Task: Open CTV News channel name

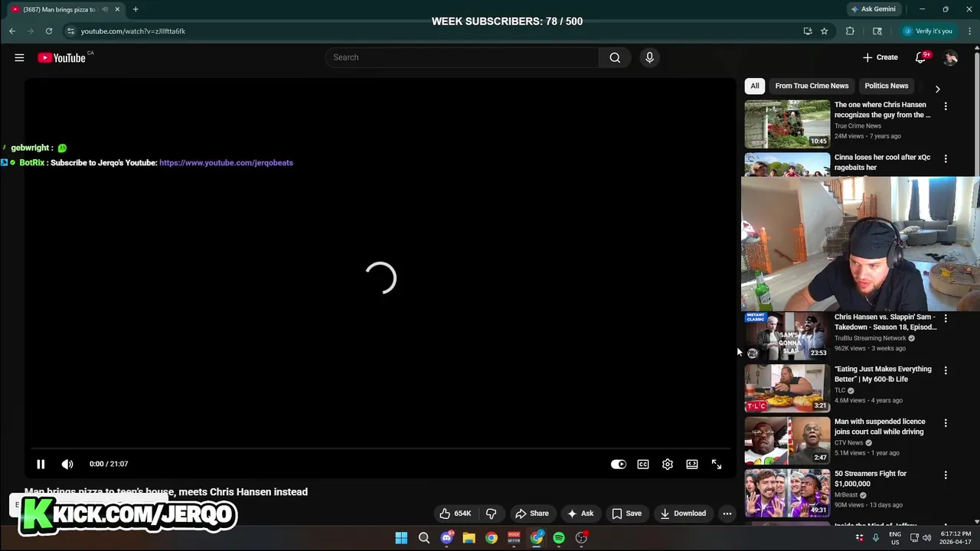Action: click(849, 442)
